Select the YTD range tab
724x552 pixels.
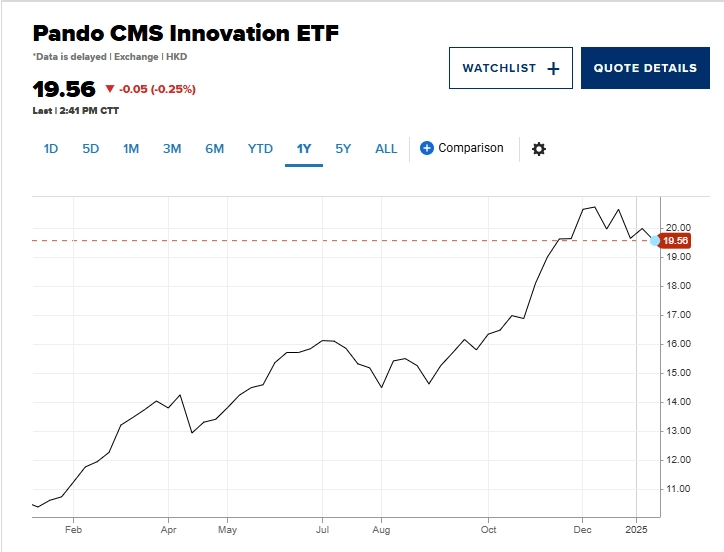260,149
